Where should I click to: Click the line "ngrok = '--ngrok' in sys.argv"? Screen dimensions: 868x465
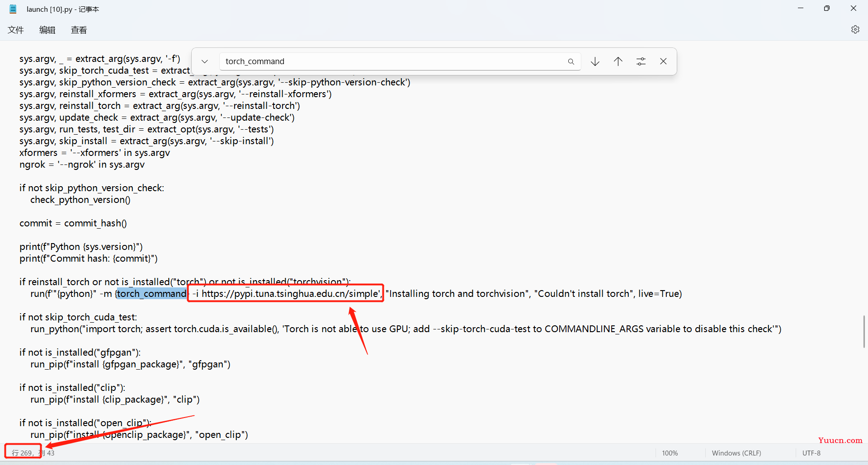[x=82, y=164]
